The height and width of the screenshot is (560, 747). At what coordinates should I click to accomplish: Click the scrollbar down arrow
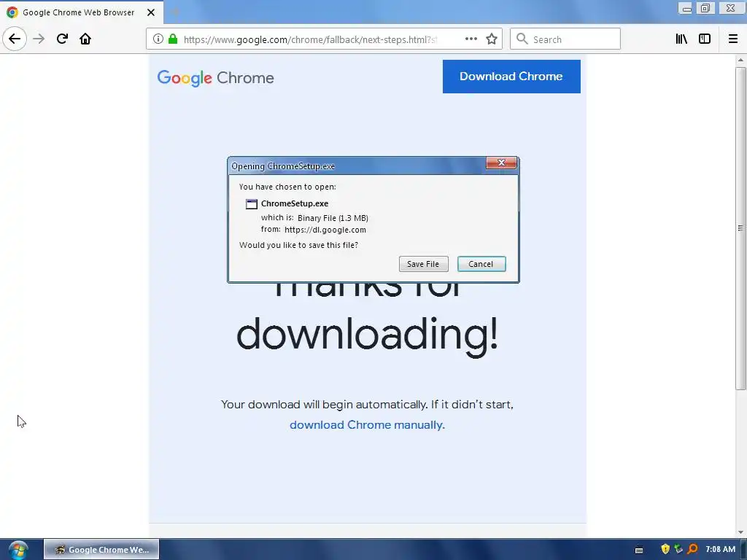point(740,532)
